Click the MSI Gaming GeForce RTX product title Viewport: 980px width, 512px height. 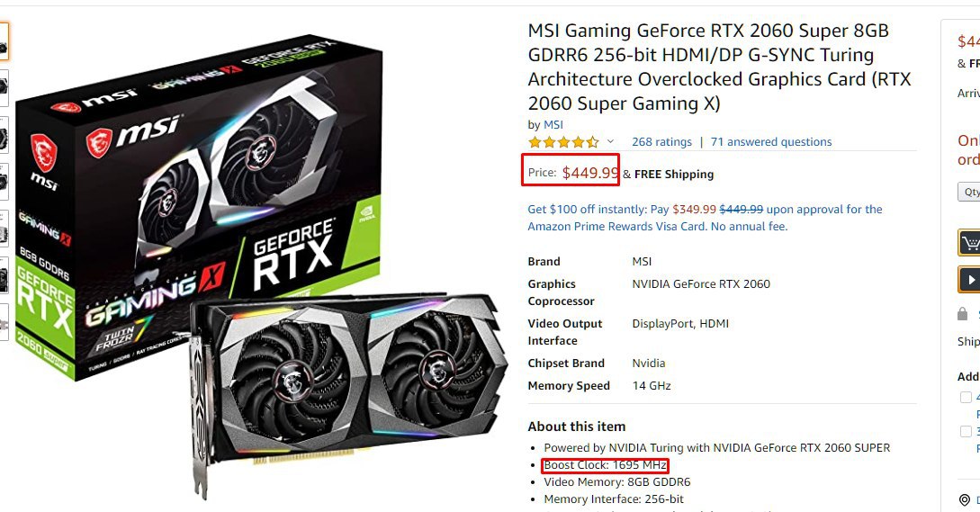720,67
